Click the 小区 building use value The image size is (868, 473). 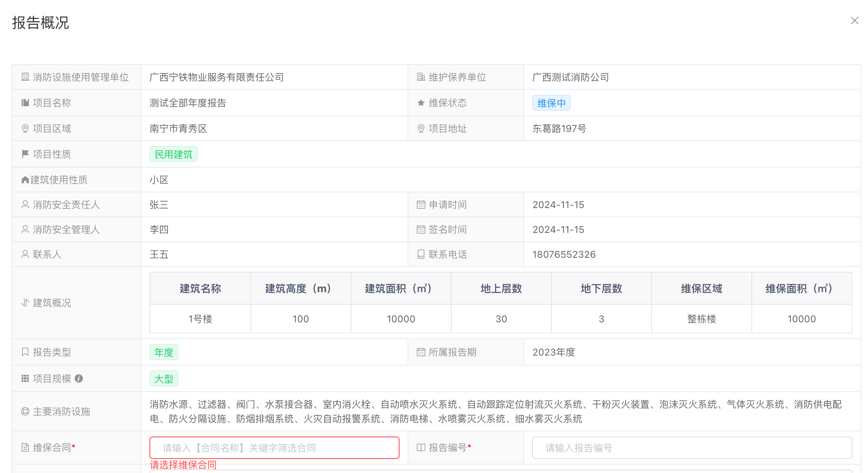coord(159,180)
